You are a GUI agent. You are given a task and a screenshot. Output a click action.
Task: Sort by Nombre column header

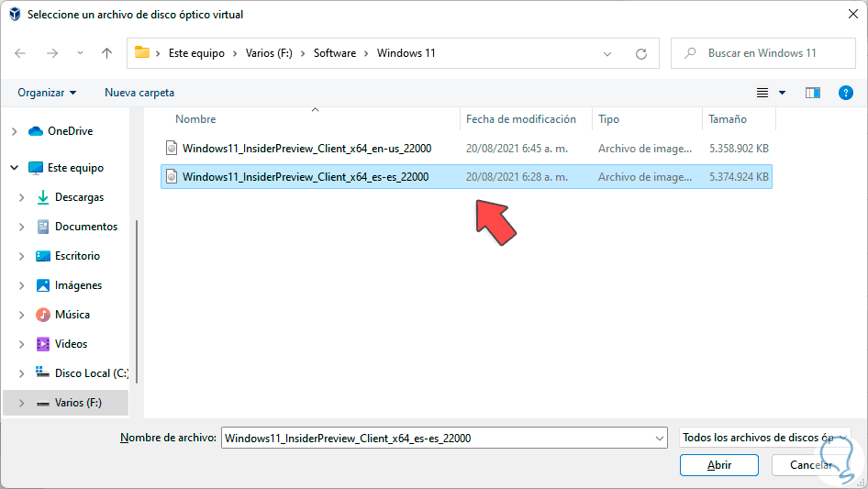[x=195, y=119]
